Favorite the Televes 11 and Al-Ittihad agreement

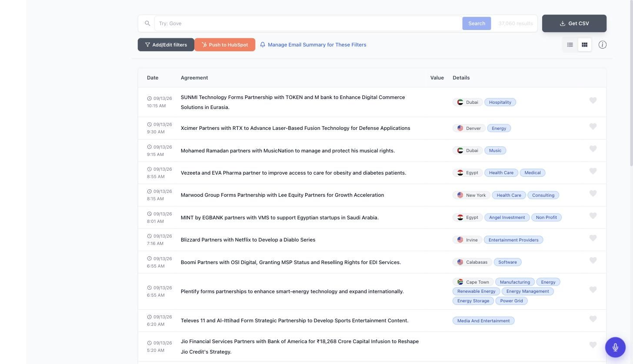(593, 319)
